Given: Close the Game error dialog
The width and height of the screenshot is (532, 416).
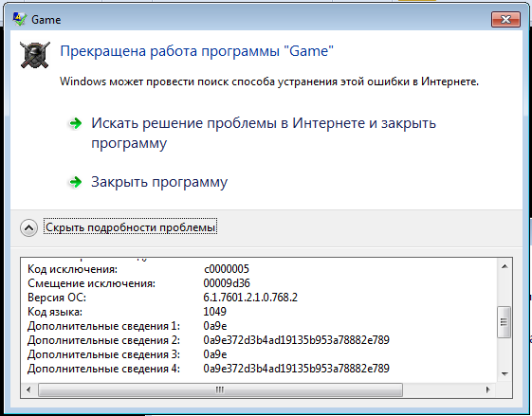Looking at the screenshot, I should click(x=505, y=20).
